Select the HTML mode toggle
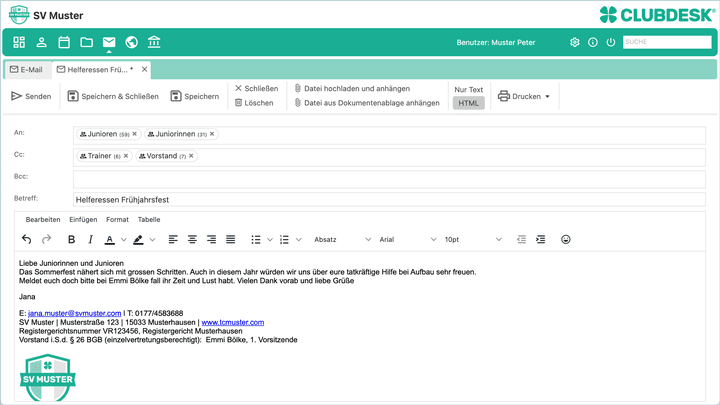 468,103
